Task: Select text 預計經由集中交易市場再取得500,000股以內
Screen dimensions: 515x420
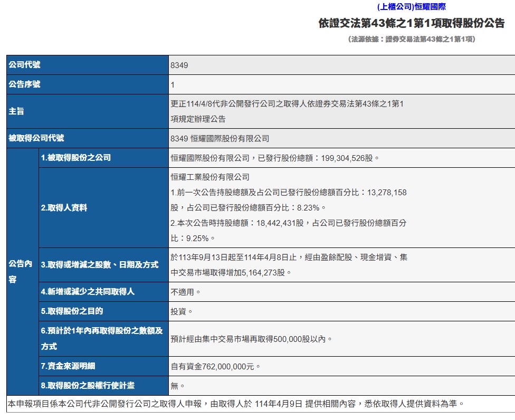Action: (x=249, y=339)
